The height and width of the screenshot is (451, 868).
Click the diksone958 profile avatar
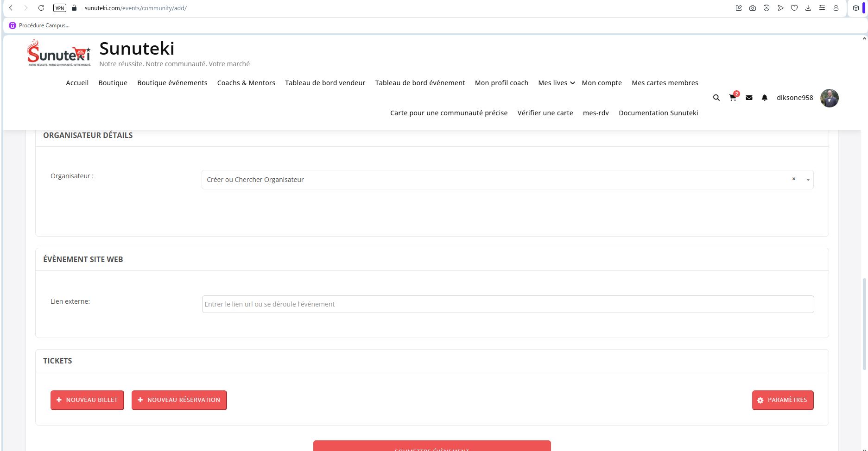pos(829,98)
